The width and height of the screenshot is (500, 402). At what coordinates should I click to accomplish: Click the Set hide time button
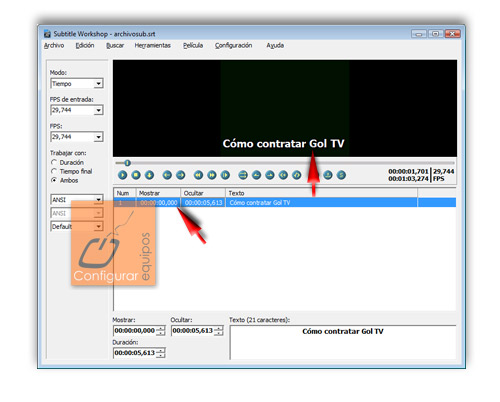coord(270,175)
